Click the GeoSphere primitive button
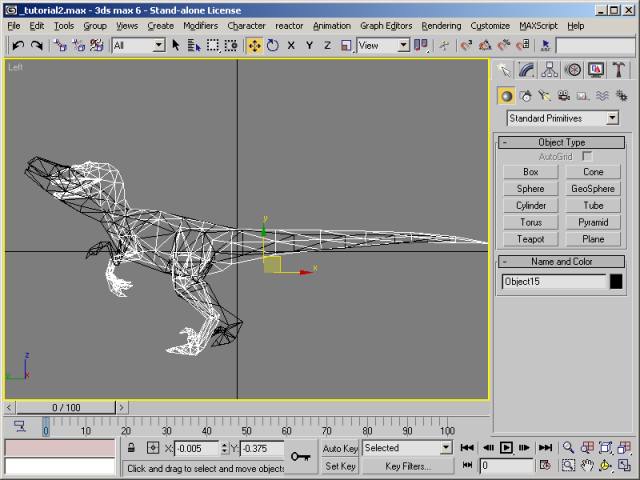 [x=593, y=188]
